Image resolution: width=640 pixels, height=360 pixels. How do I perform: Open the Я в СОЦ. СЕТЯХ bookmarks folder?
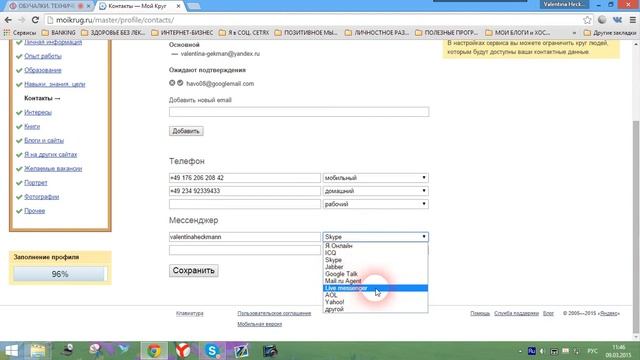coord(244,32)
